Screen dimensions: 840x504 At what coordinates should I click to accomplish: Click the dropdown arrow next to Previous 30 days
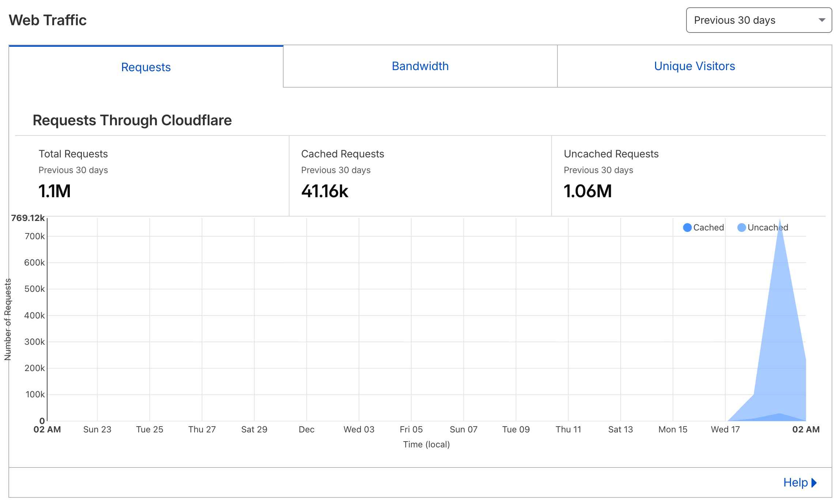click(x=822, y=20)
